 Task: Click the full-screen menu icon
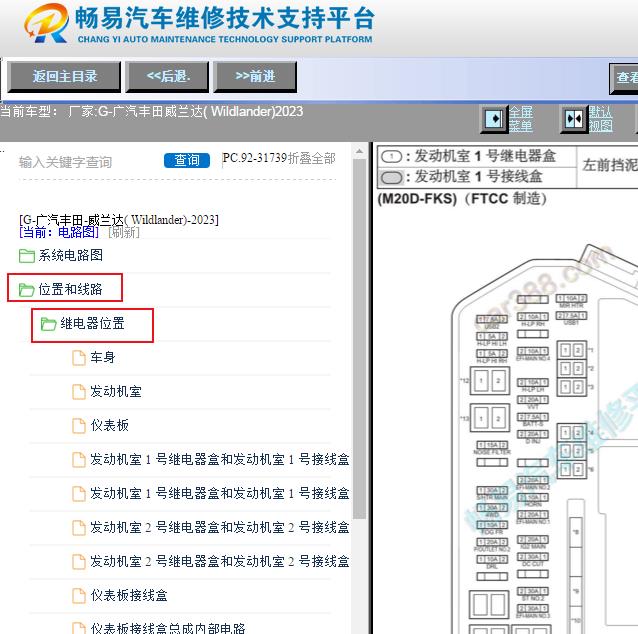pyautogui.click(x=494, y=119)
